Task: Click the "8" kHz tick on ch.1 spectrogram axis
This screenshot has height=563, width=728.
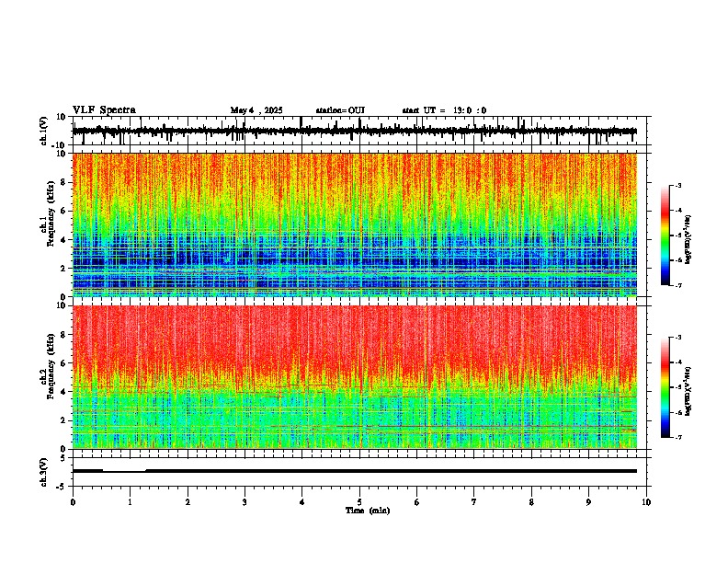Action: point(65,182)
